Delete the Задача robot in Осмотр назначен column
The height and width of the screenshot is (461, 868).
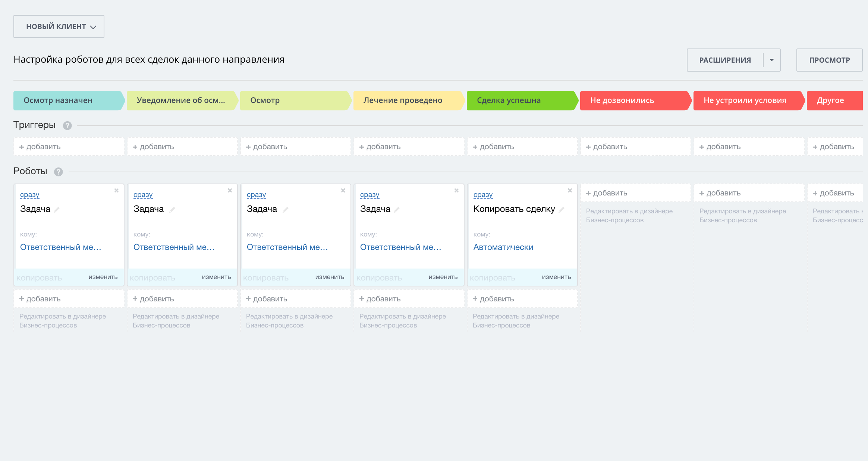pos(116,191)
